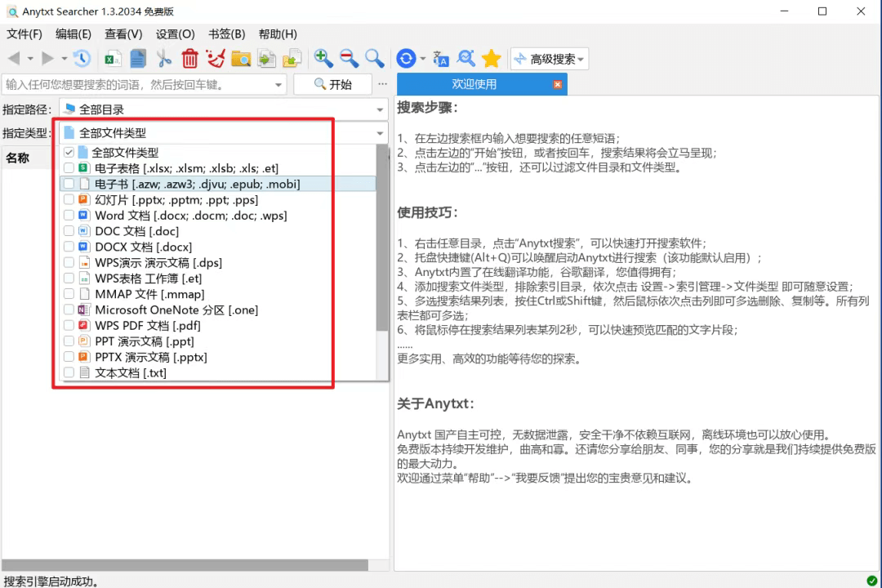882x588 pixels.
Task: Check the 电子表格 file type checkbox
Action: tap(69, 168)
